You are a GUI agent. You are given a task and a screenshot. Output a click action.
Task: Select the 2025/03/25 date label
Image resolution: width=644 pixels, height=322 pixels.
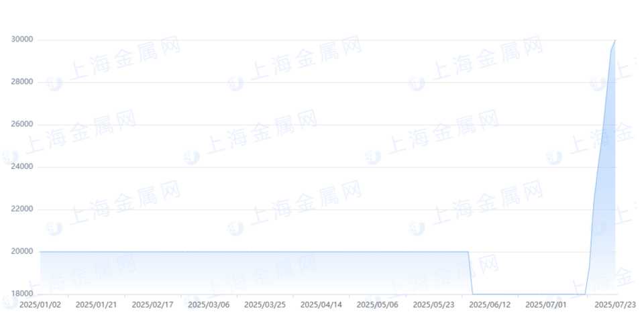pyautogui.click(x=265, y=305)
